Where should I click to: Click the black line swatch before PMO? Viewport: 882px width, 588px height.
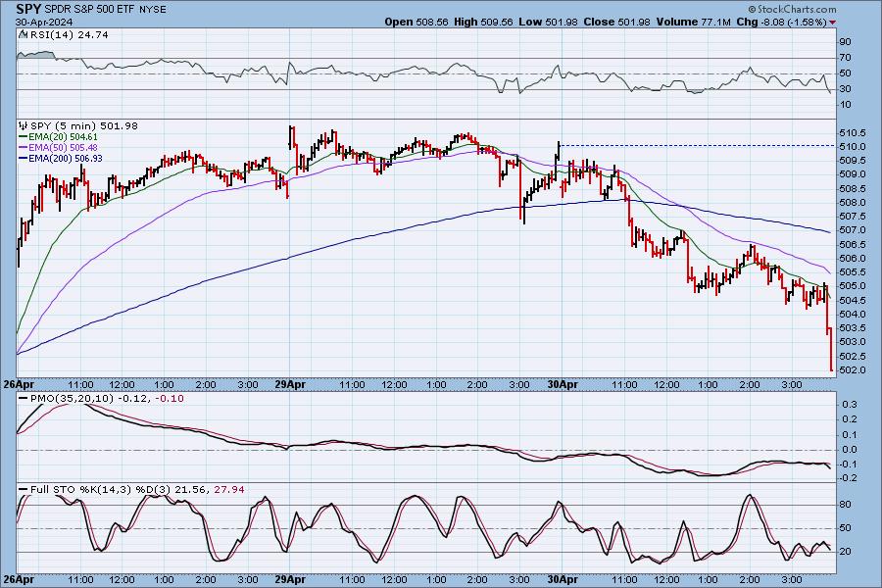(x=24, y=399)
